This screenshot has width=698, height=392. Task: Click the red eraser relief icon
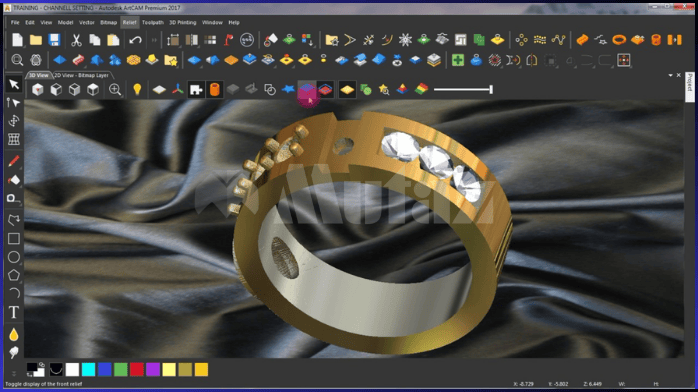[x=78, y=60]
